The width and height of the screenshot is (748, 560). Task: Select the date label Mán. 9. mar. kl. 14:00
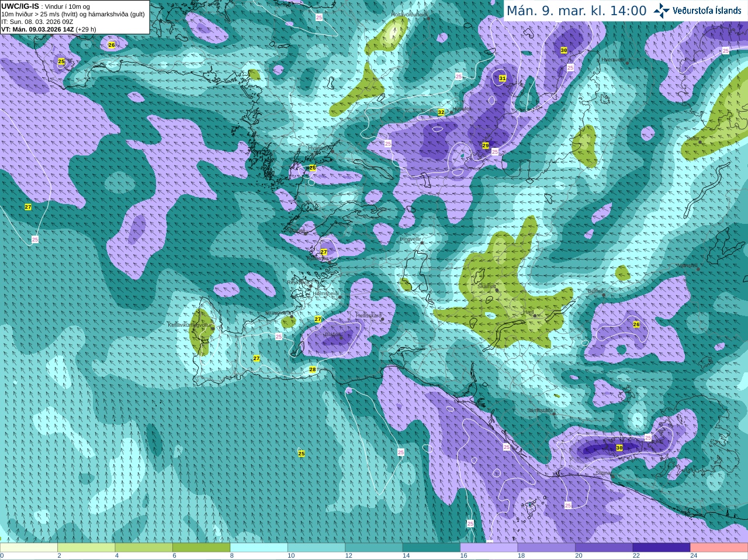point(576,11)
